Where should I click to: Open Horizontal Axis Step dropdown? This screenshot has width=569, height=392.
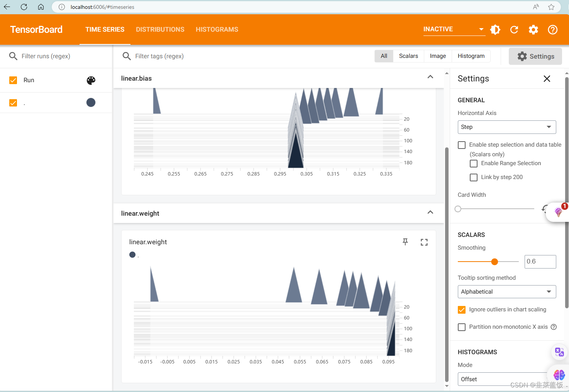pos(507,127)
